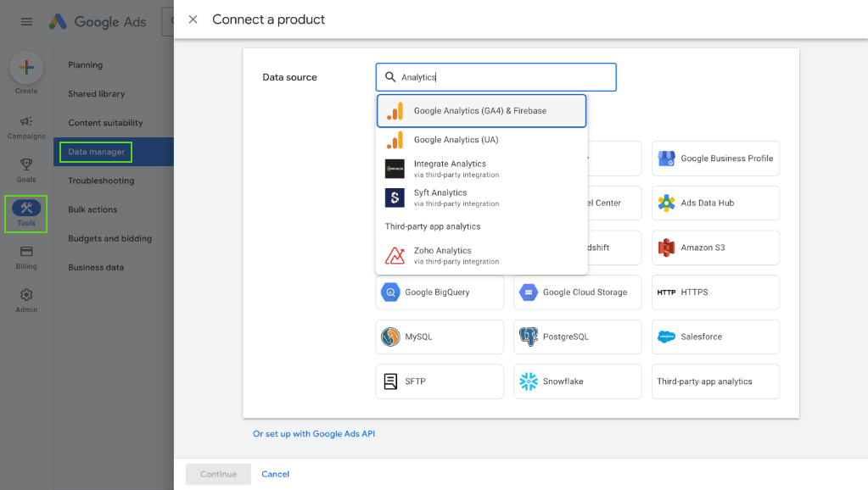Select the MySQL data source card
868x490 pixels.
440,337
